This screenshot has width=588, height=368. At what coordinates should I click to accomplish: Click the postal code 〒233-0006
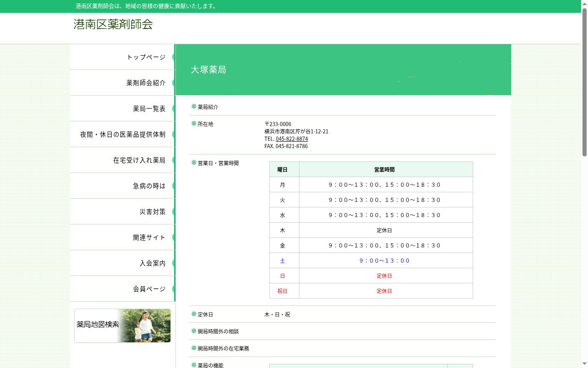coord(278,124)
